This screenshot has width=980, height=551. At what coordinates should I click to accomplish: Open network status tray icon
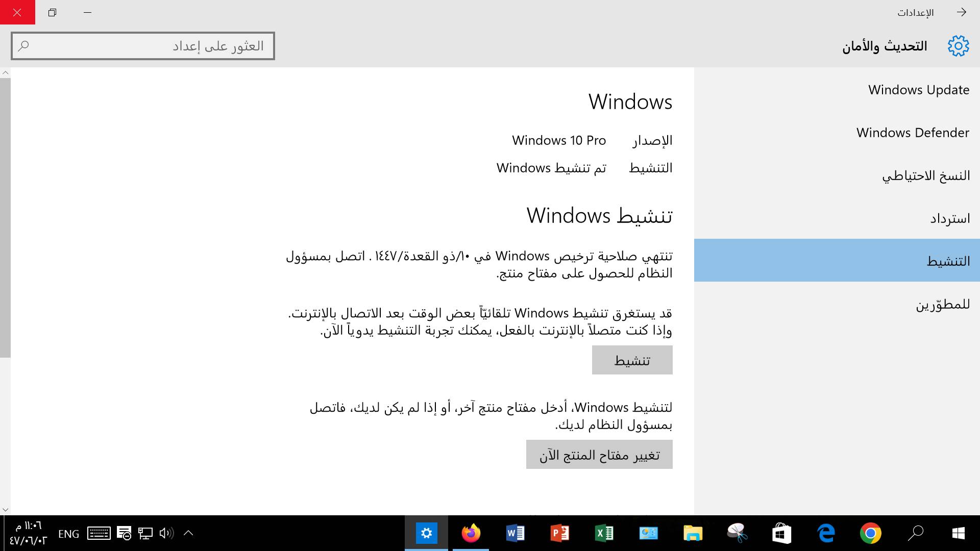pos(145,534)
